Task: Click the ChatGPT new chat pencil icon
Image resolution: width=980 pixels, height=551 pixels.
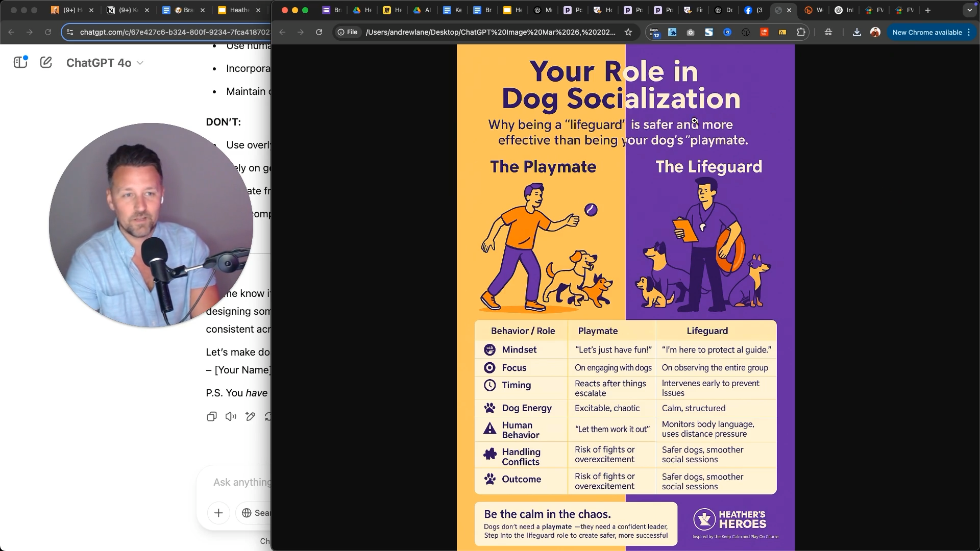Action: tap(46, 63)
